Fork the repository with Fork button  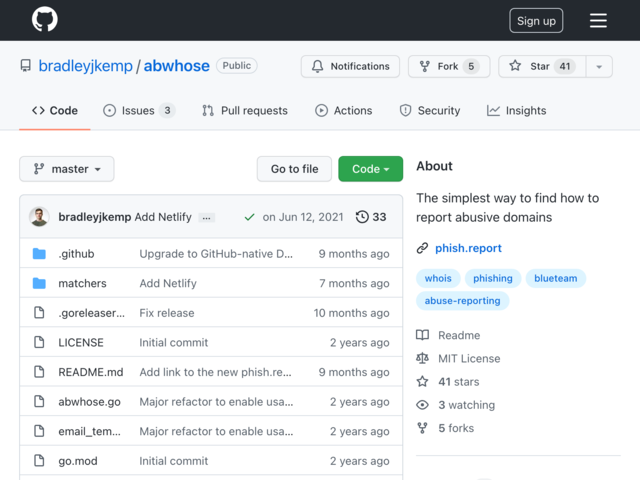point(449,66)
